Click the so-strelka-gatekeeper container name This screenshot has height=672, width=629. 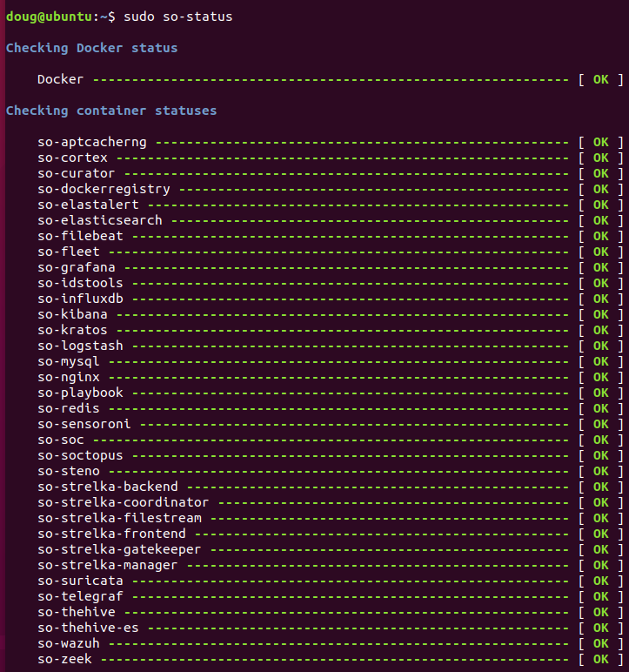click(x=119, y=550)
